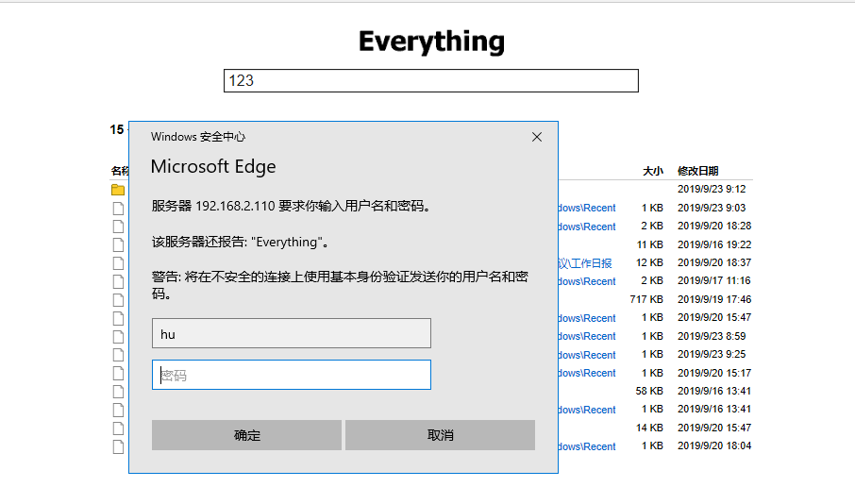
Task: Click the file icon in the 2019/9/20 15:17 row
Action: (x=118, y=373)
